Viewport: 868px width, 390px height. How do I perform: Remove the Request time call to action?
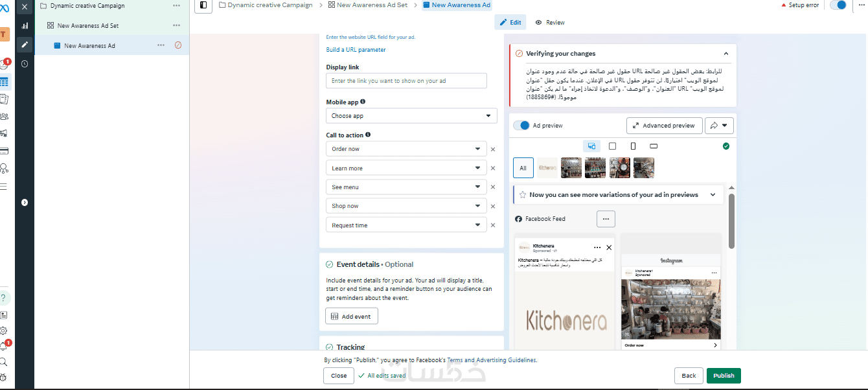[493, 225]
